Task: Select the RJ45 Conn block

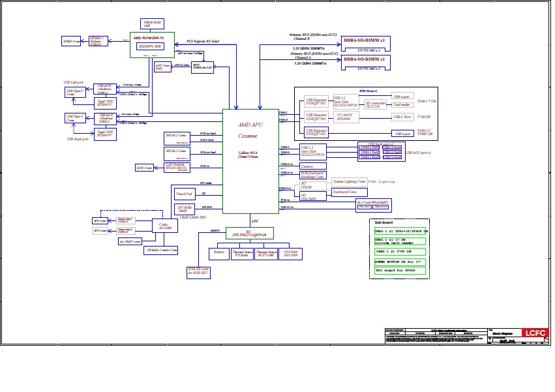Action: coord(144,168)
